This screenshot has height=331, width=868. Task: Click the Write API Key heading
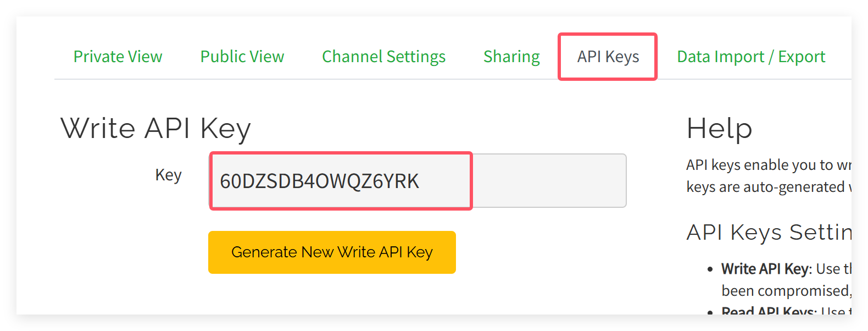pyautogui.click(x=155, y=129)
